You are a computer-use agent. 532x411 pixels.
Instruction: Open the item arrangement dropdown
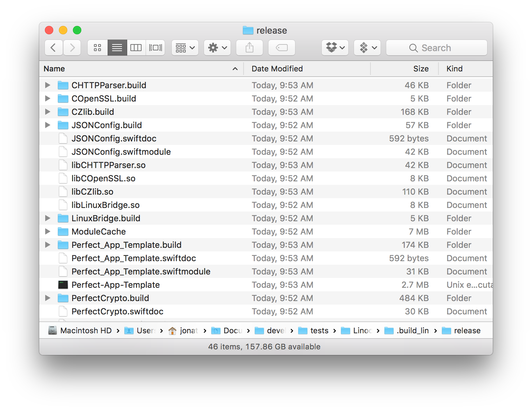pyautogui.click(x=185, y=48)
